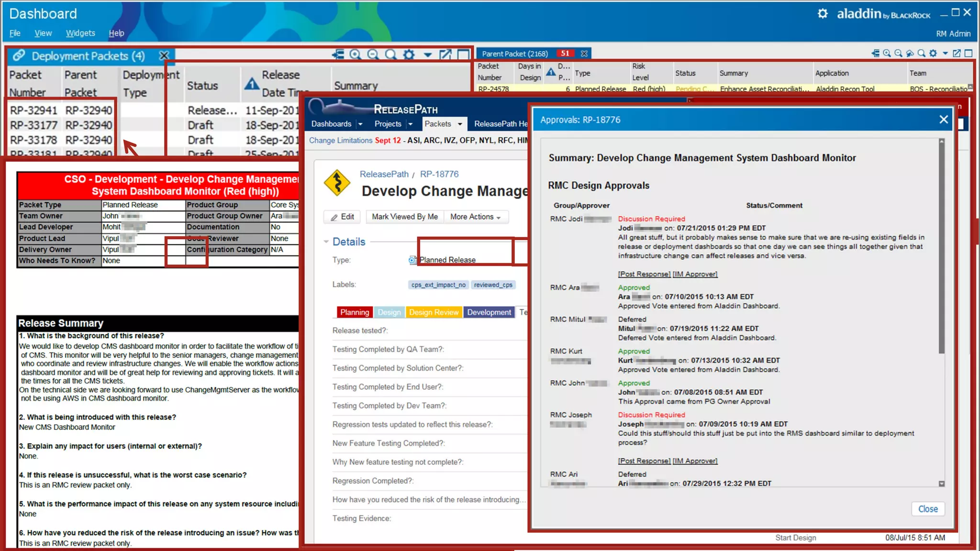The width and height of the screenshot is (980, 551).
Task: Open settings gear in Deployment Packets panel
Action: click(x=409, y=55)
